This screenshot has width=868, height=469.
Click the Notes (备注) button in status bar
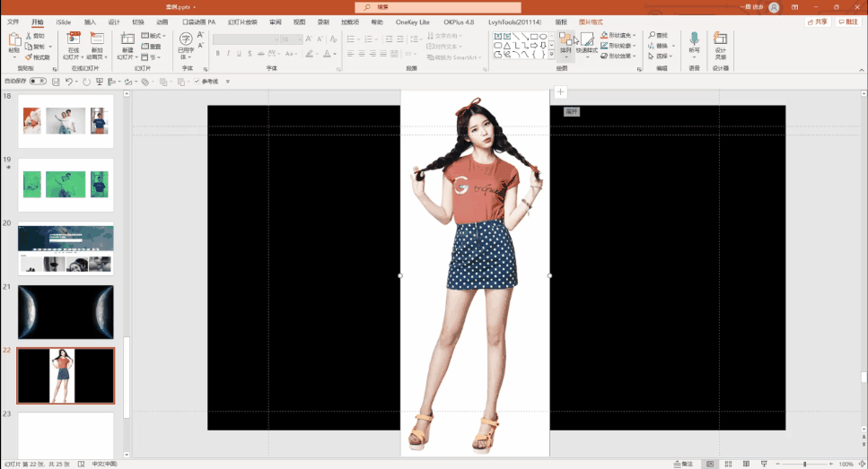685,464
